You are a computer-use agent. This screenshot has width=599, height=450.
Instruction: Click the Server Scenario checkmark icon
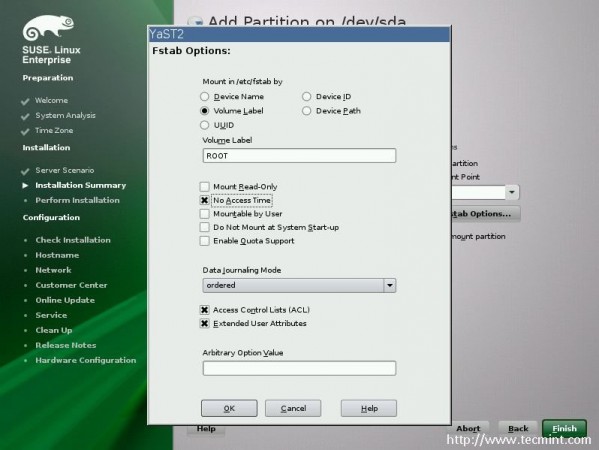coord(25,171)
